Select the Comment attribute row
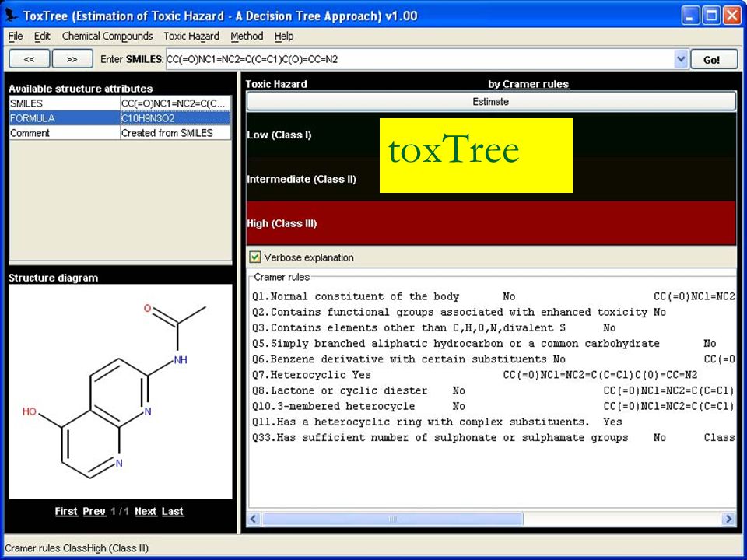 click(x=120, y=133)
